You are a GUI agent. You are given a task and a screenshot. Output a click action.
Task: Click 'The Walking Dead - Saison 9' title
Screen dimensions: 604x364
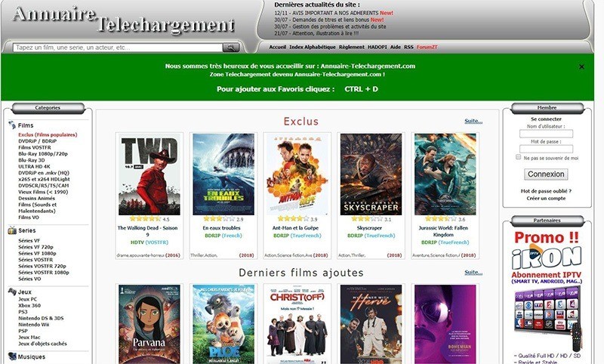coord(147,231)
